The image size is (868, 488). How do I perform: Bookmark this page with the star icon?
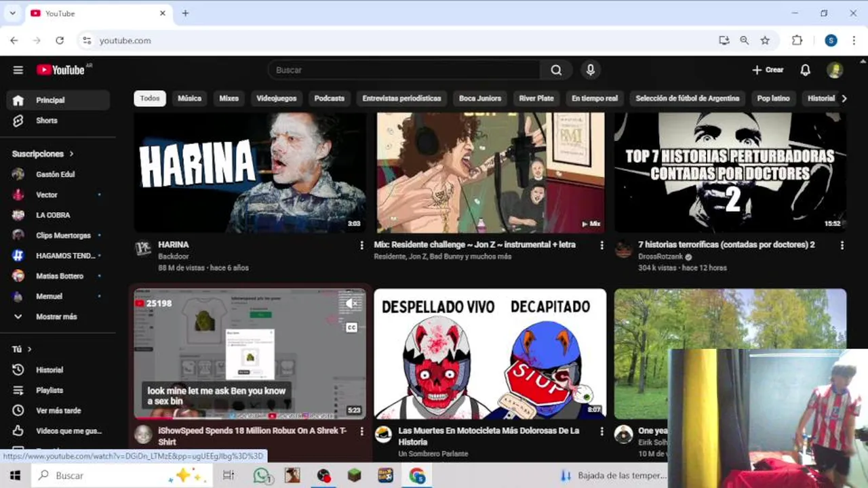click(x=765, y=41)
